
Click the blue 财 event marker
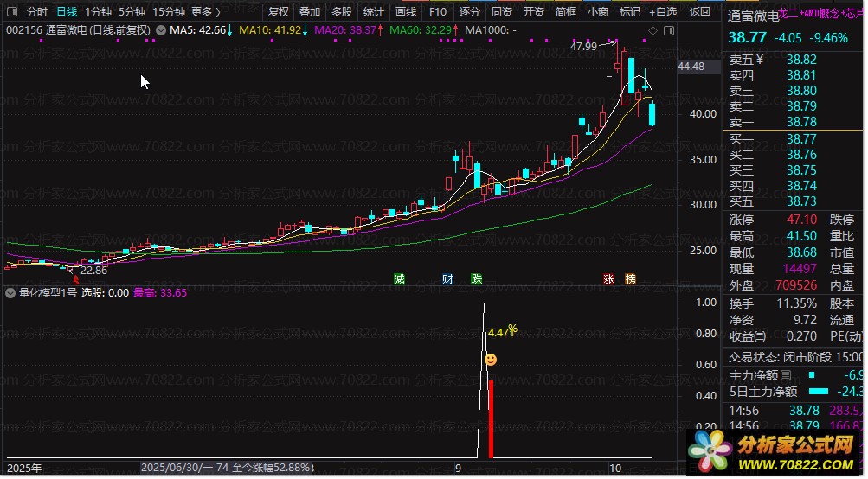coord(447,279)
